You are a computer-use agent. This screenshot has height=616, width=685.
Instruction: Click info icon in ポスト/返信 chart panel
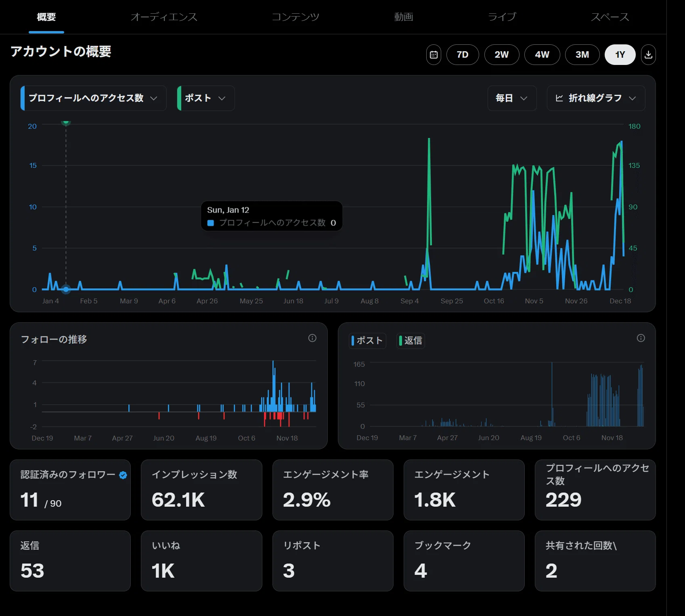pos(641,338)
